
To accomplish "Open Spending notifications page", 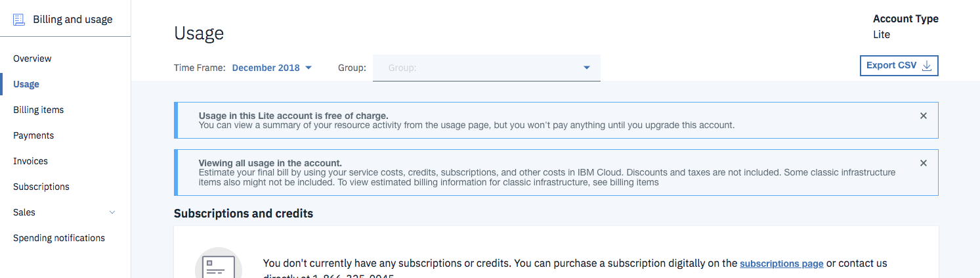I will point(58,238).
